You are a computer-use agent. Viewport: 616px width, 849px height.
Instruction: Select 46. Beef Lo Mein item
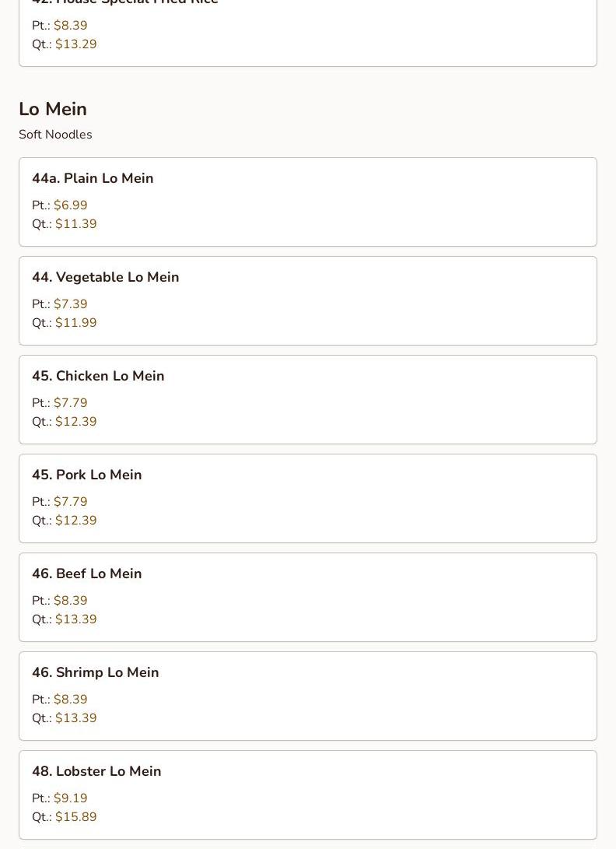coord(307,597)
